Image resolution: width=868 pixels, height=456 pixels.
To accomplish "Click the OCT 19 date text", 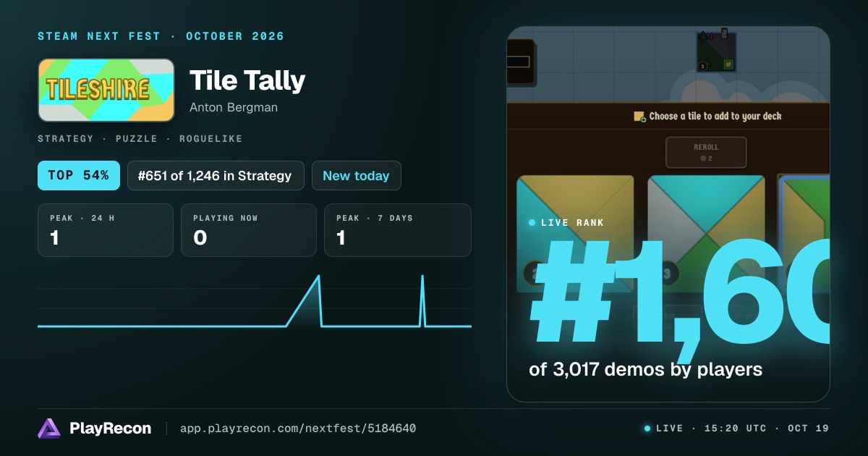I will (x=809, y=428).
